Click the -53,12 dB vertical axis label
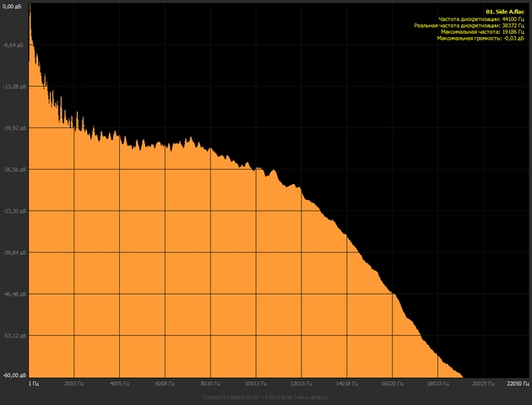The image size is (532, 405). (x=13, y=335)
